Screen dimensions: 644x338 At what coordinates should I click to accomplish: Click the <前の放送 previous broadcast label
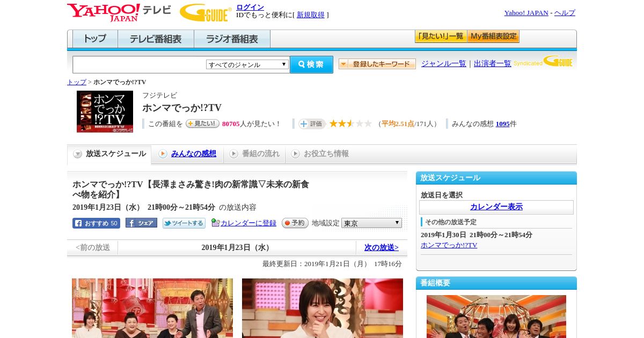(93, 247)
